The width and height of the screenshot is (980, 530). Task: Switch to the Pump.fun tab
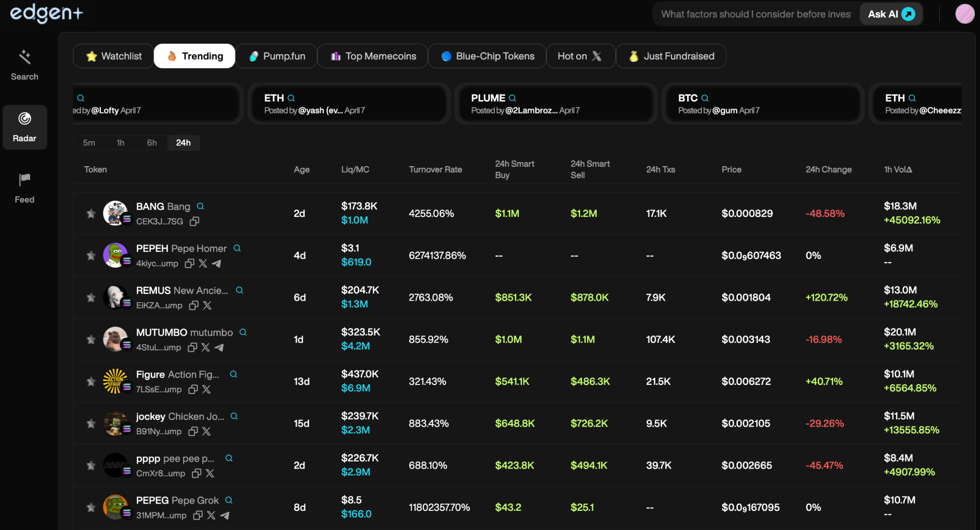276,56
